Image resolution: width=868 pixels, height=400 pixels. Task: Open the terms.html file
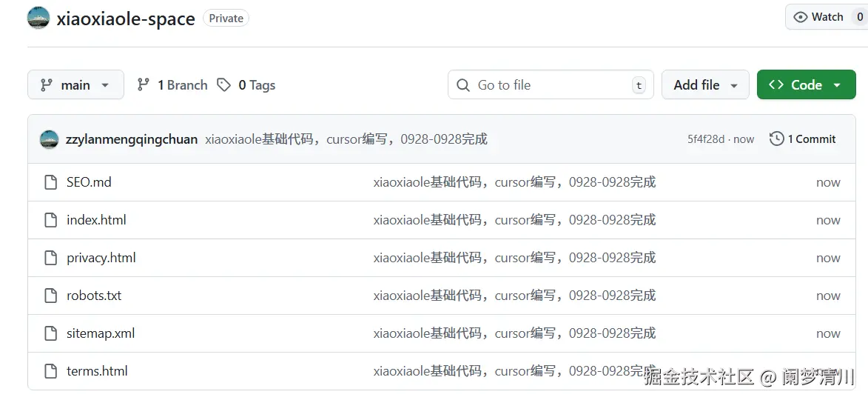pos(97,371)
